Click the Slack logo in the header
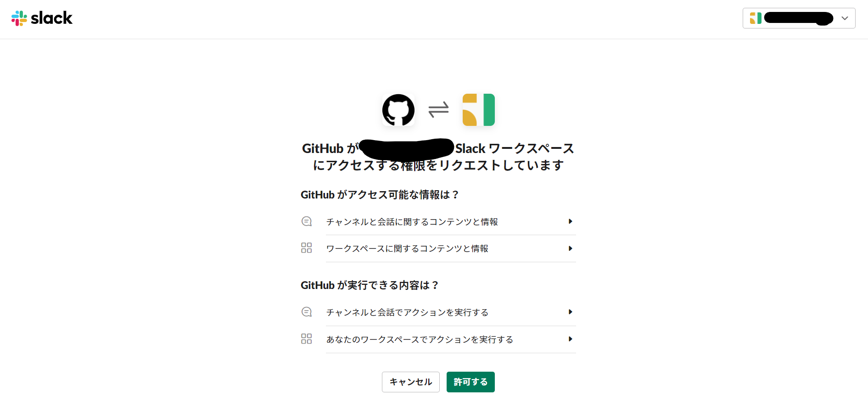Screen dimensions: 868x419 point(42,18)
